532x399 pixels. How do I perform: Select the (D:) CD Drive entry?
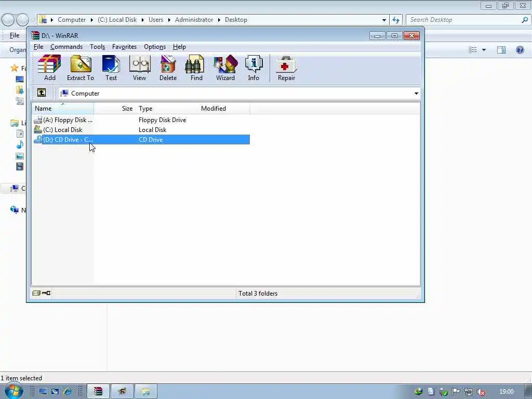(x=141, y=139)
